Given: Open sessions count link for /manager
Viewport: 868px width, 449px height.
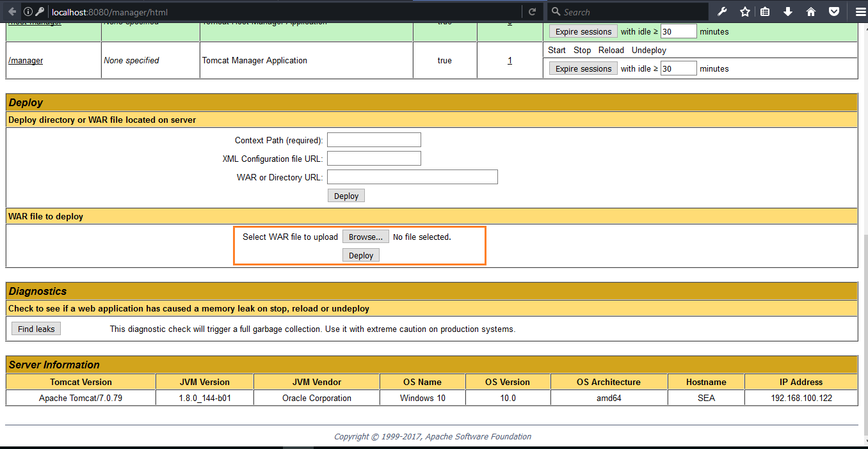Looking at the screenshot, I should pyautogui.click(x=510, y=60).
